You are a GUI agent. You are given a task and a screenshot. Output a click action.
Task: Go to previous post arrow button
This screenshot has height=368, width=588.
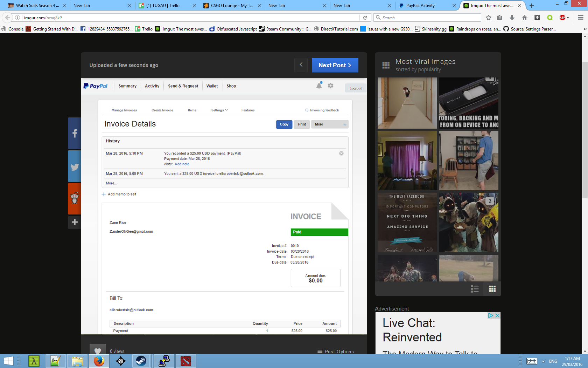click(301, 65)
